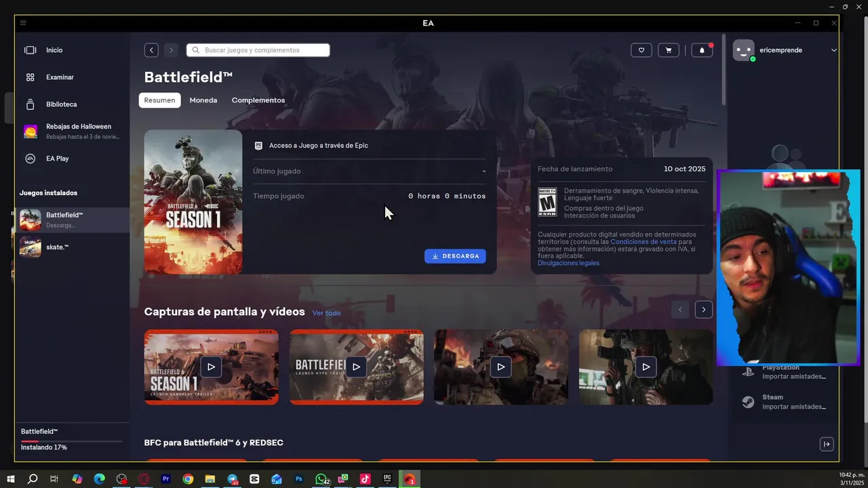Click the Epic access icon
This screenshot has width=868, height=488.
[258, 146]
